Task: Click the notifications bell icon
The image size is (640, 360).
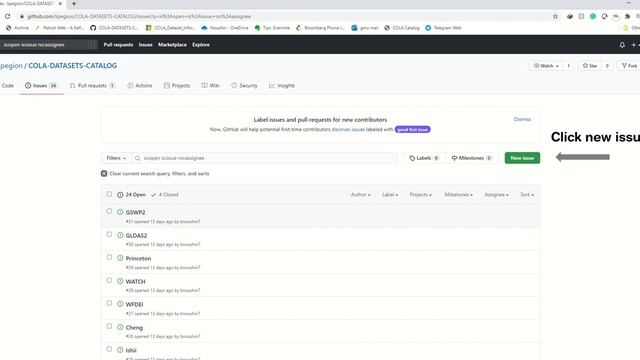Action: (622, 45)
